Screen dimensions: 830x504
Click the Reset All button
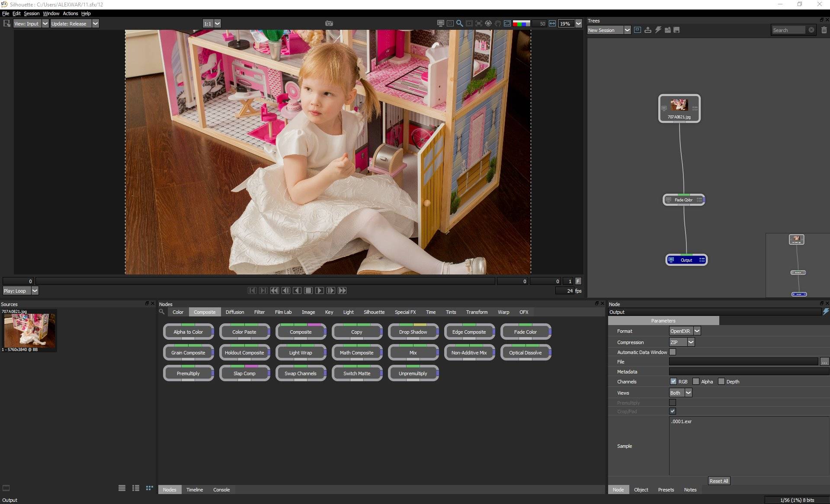[719, 481]
